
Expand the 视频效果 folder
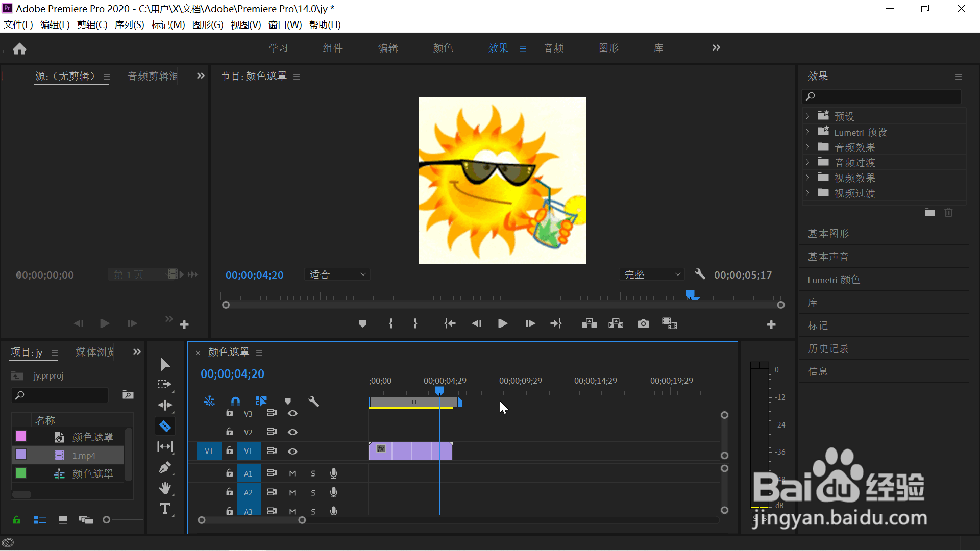[807, 178]
